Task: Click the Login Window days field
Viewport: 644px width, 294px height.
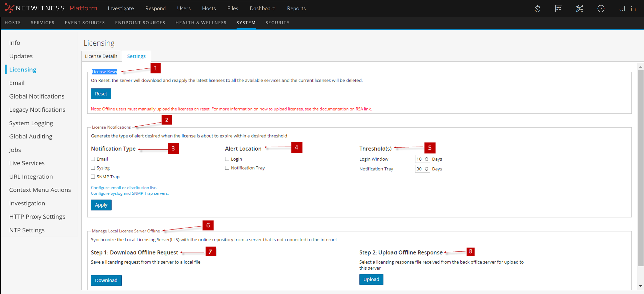Action: (419, 159)
